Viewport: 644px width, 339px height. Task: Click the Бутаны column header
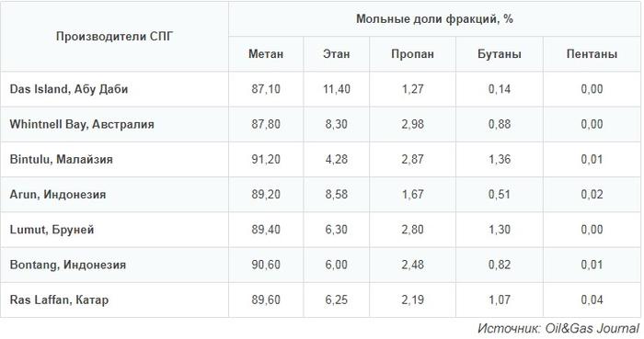coord(500,54)
